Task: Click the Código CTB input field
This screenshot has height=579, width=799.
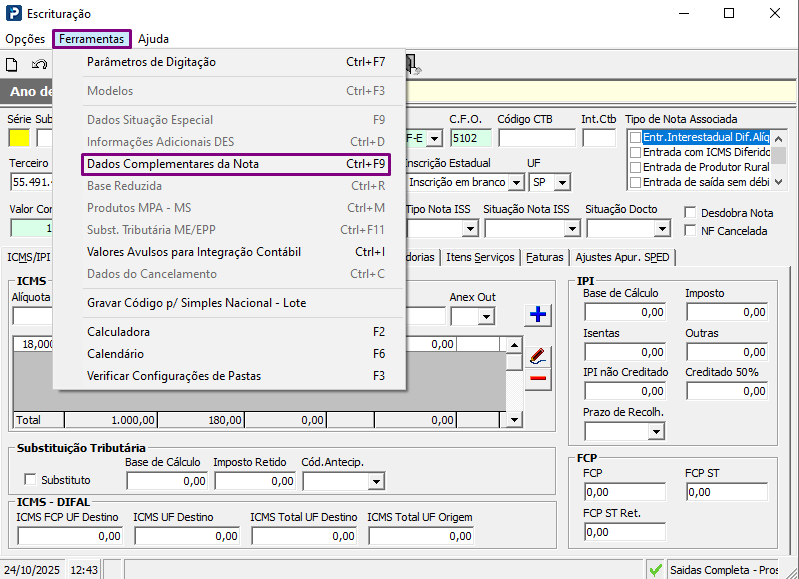Action: click(x=536, y=138)
